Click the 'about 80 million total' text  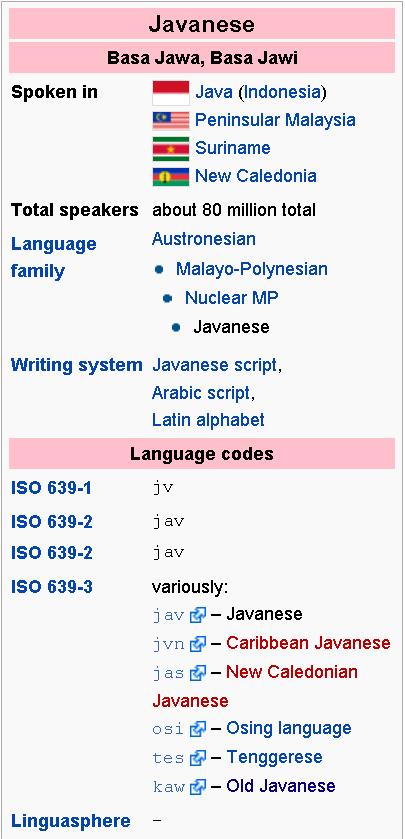(234, 210)
